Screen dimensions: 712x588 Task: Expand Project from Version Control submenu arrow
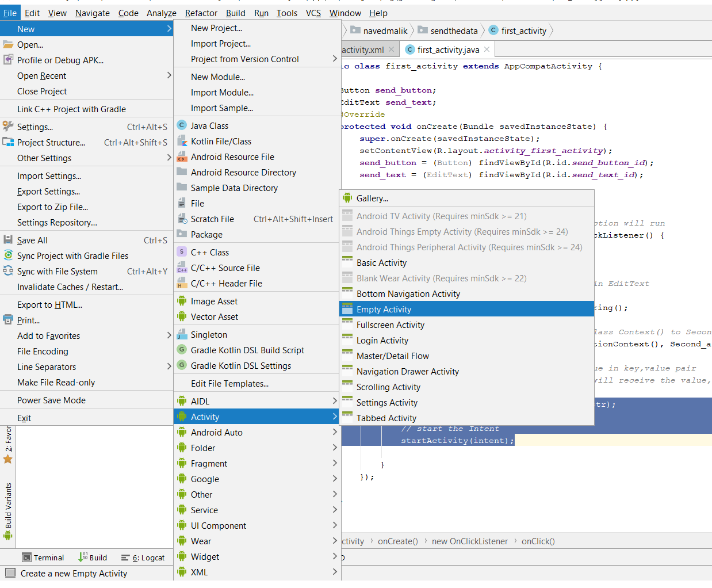click(x=335, y=59)
